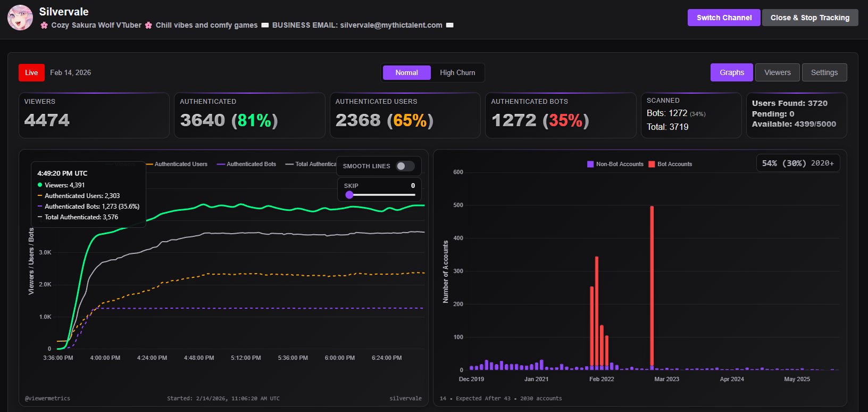Screen dimensions: 868x412
Task: Click Close & Stop Tracking
Action: click(810, 18)
